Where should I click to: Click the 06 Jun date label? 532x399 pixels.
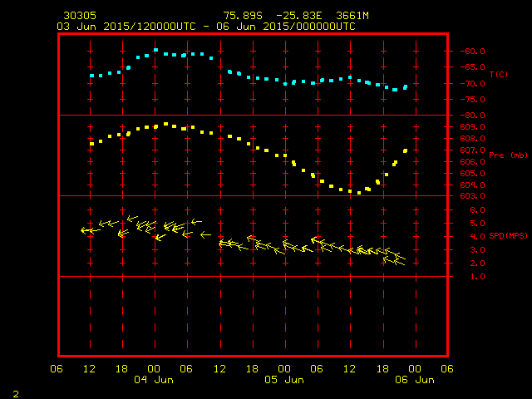[x=415, y=380]
